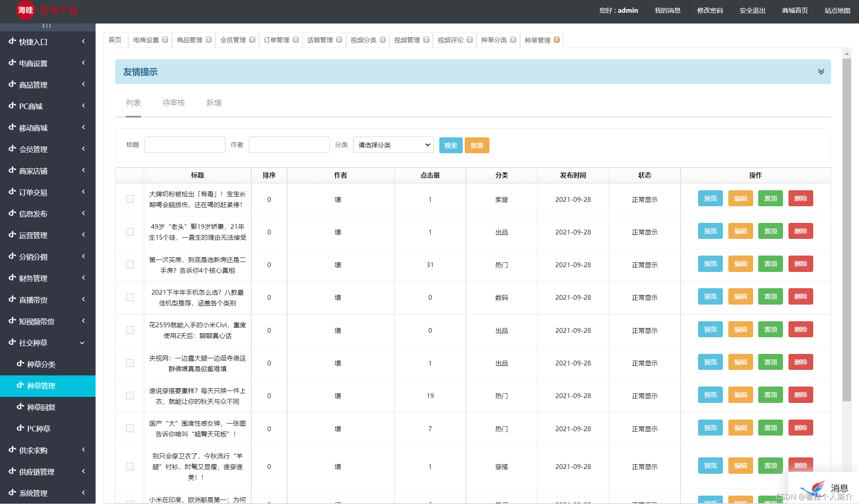Close the 商品管理 tab
This screenshot has width=859, height=504.
[x=209, y=40]
